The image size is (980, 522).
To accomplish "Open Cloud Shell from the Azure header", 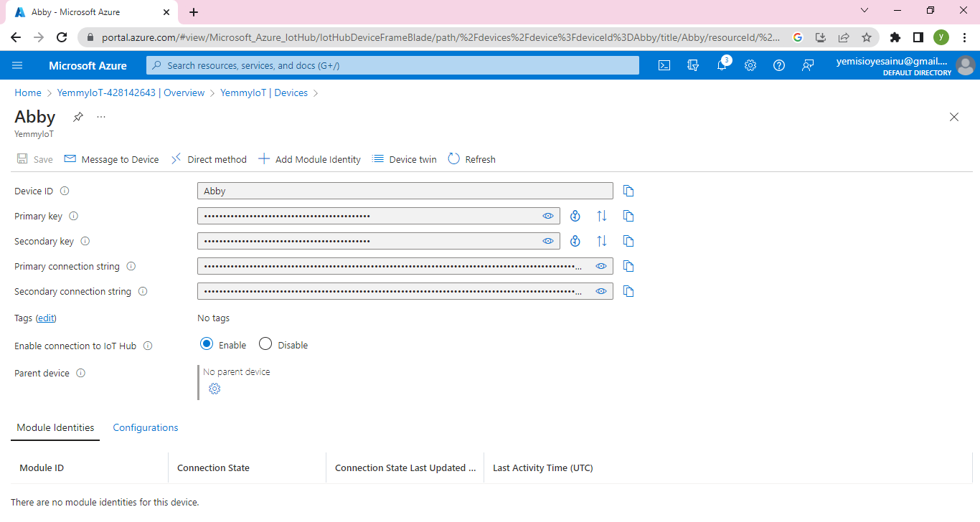I will click(x=664, y=65).
